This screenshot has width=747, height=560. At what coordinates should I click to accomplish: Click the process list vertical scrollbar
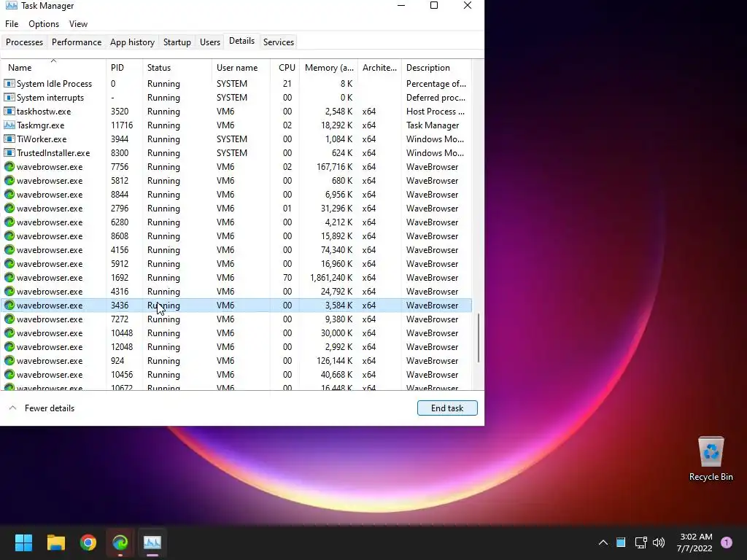click(x=479, y=338)
